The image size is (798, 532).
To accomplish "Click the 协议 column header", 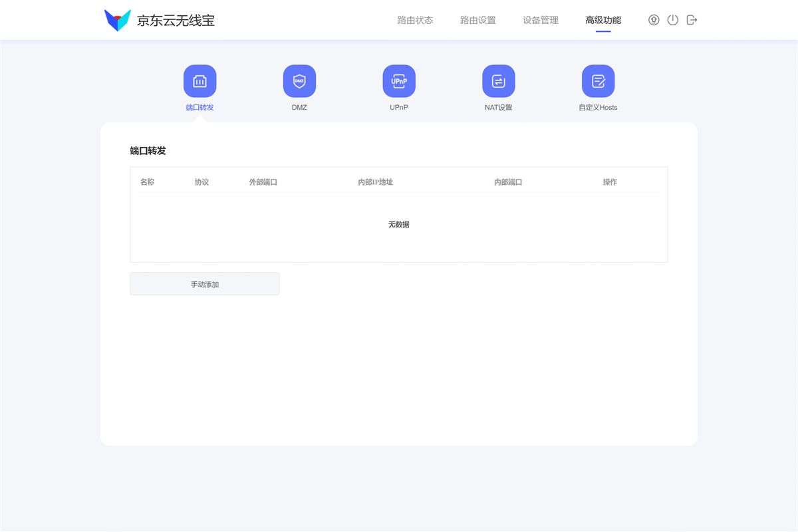I will [x=201, y=182].
